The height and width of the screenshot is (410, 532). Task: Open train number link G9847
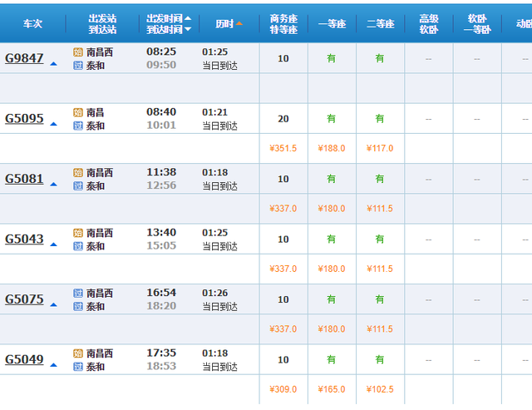24,58
